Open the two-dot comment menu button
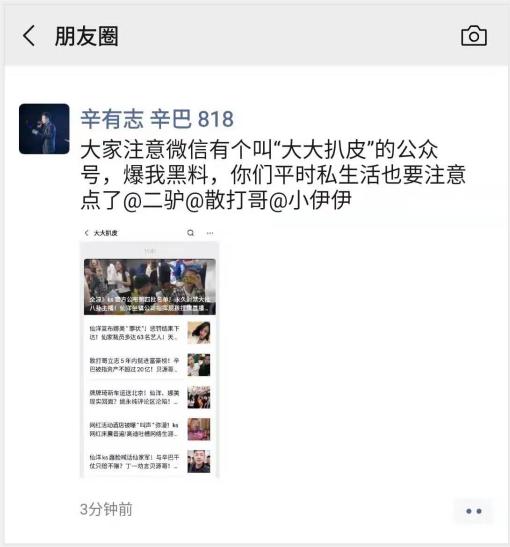Screen dimensions: 510x547 coord(474,511)
